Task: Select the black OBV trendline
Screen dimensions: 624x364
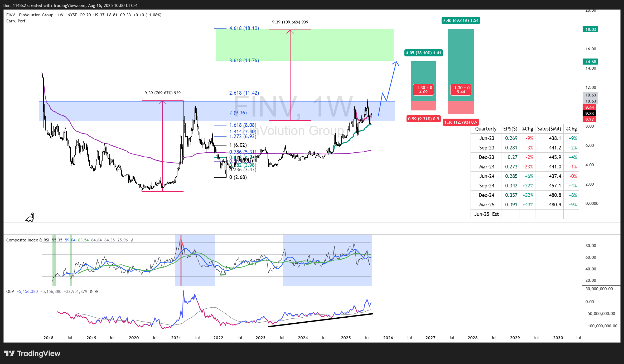Action: [320, 320]
